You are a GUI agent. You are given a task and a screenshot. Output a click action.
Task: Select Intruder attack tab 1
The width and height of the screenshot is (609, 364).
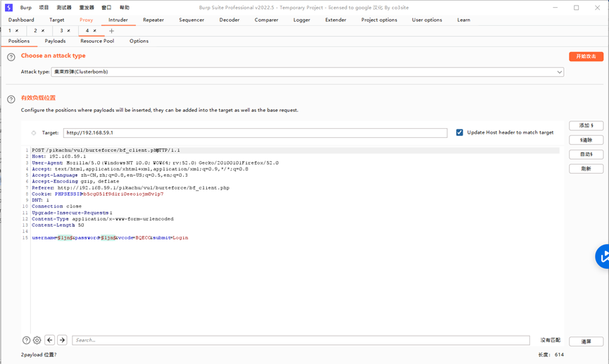click(10, 31)
